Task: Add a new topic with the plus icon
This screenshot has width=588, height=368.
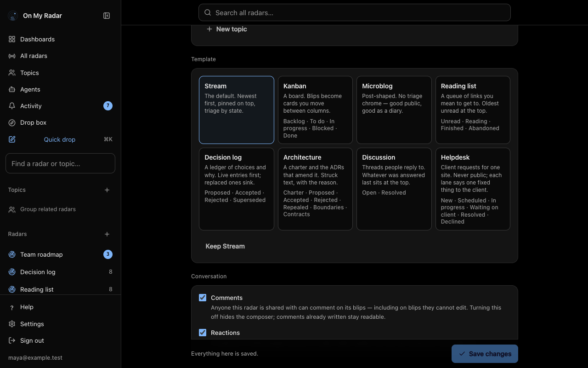Action: [x=107, y=190]
